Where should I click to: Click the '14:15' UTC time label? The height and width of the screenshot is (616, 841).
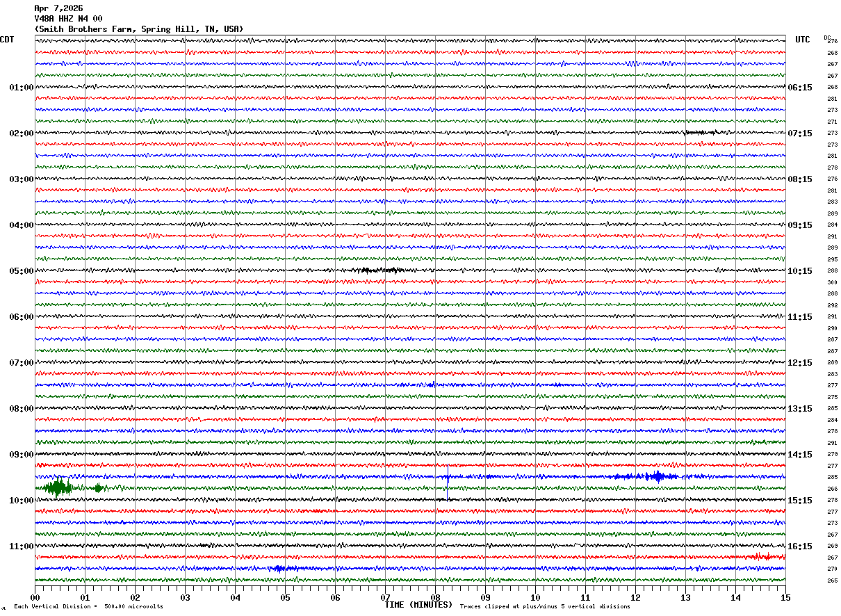pyautogui.click(x=800, y=455)
